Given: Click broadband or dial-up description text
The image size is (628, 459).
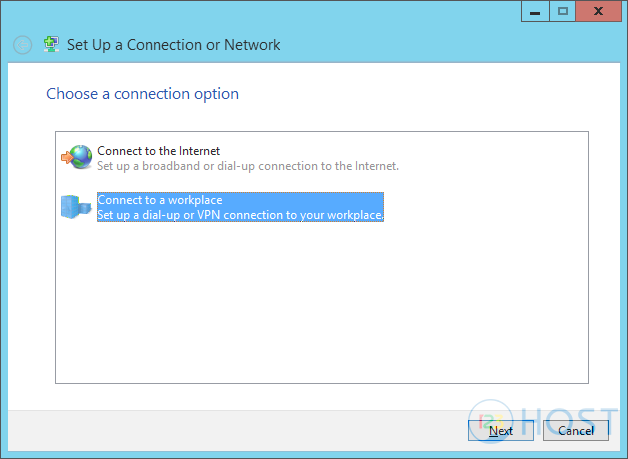Looking at the screenshot, I should [x=248, y=166].
